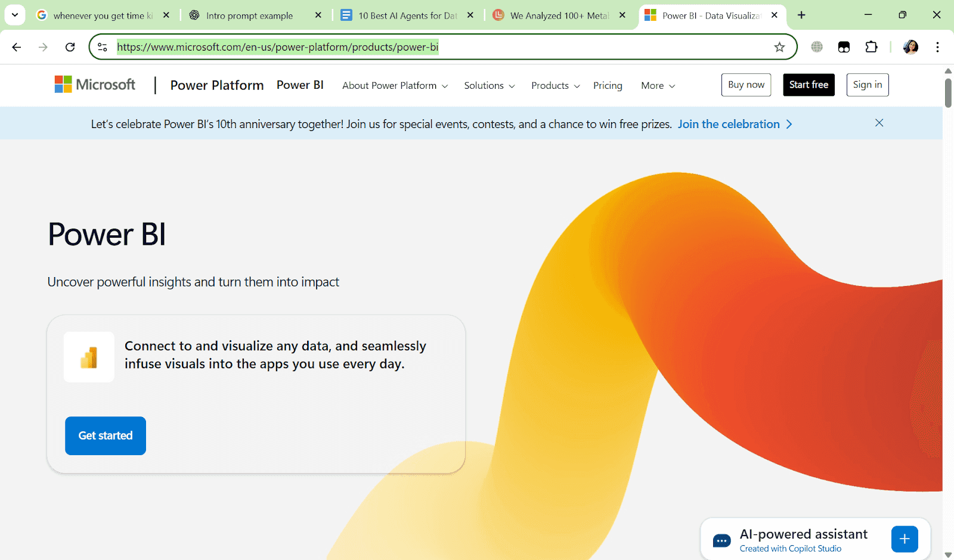Switch to the Power BI tab
Screen dimensions: 954x560
tap(710, 15)
